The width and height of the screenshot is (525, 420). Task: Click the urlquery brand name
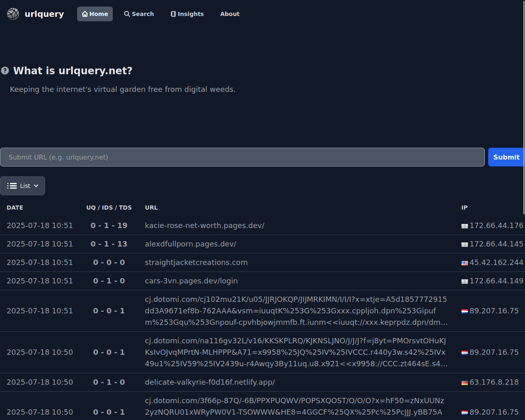point(44,14)
